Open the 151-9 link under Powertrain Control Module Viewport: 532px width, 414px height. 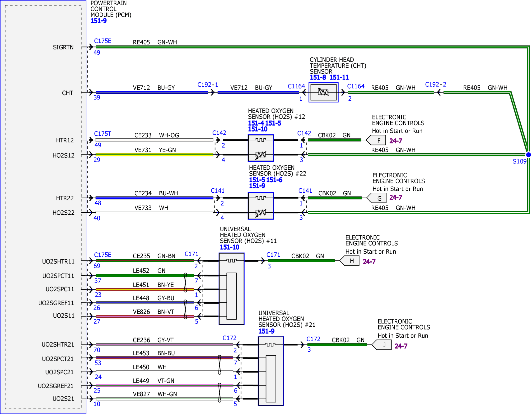point(98,21)
